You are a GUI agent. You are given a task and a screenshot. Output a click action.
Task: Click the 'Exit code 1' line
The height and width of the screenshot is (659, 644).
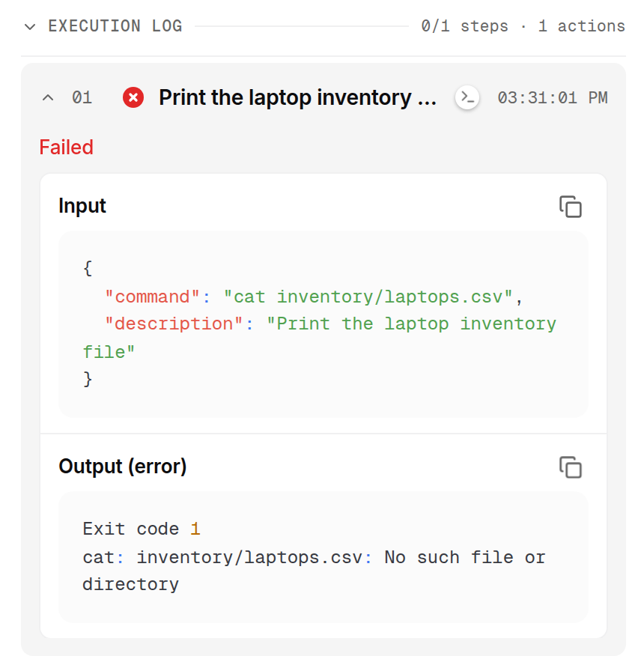tap(142, 529)
